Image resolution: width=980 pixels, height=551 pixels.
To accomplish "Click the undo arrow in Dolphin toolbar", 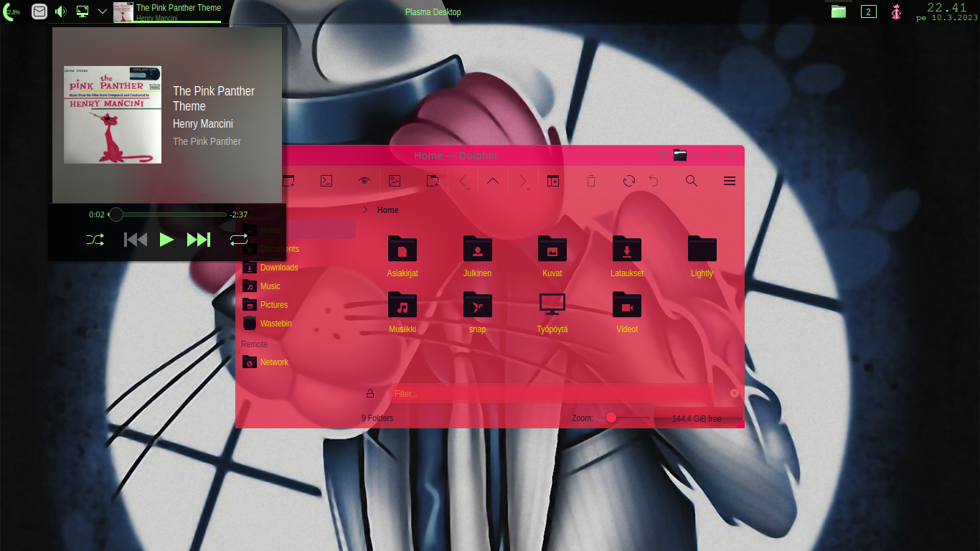I will click(653, 181).
